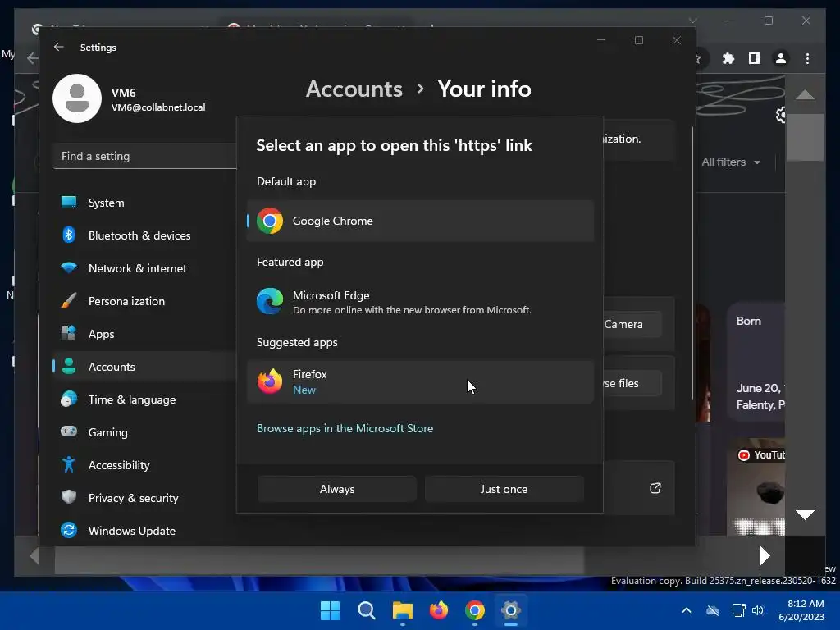This screenshot has width=840, height=630.
Task: Click the VM6 profile avatar
Action: point(77,98)
